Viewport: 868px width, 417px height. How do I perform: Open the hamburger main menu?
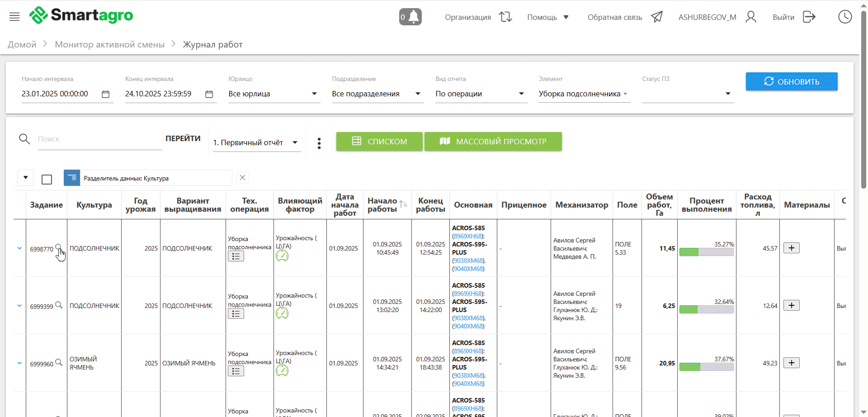14,17
